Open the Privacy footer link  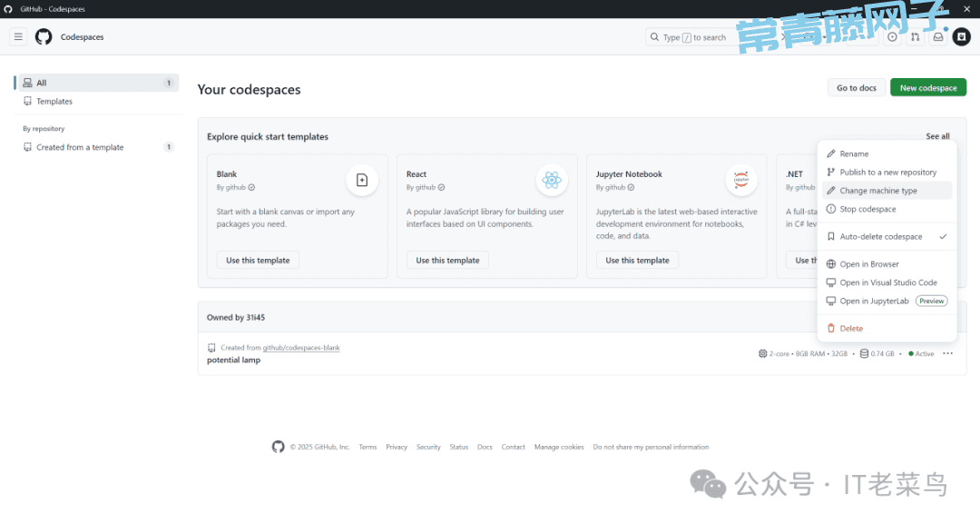click(x=397, y=447)
